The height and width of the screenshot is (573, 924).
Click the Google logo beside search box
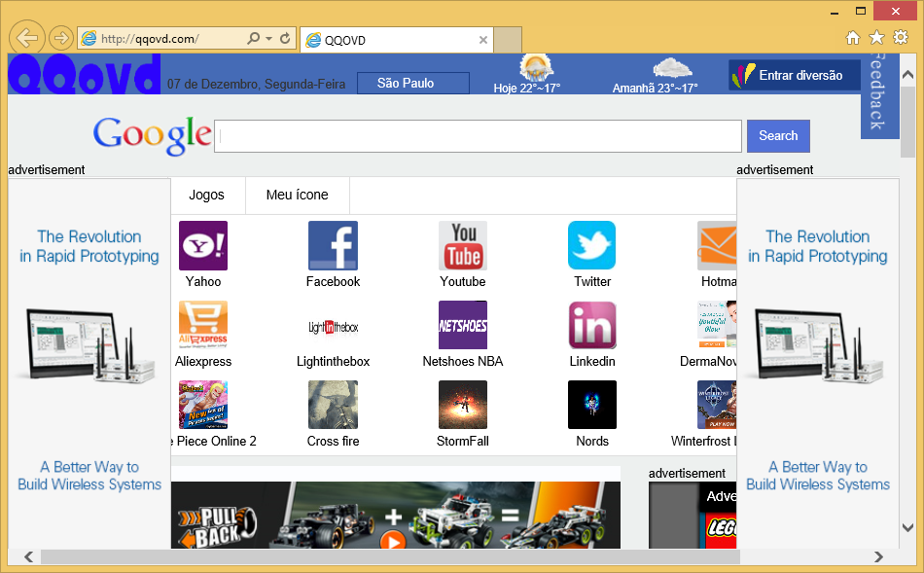point(152,135)
